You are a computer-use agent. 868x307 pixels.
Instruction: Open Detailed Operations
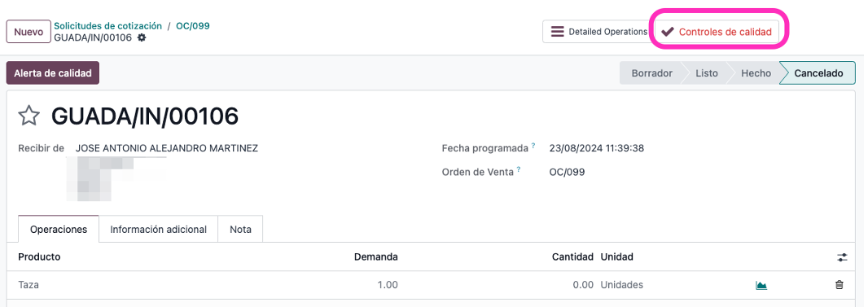598,32
